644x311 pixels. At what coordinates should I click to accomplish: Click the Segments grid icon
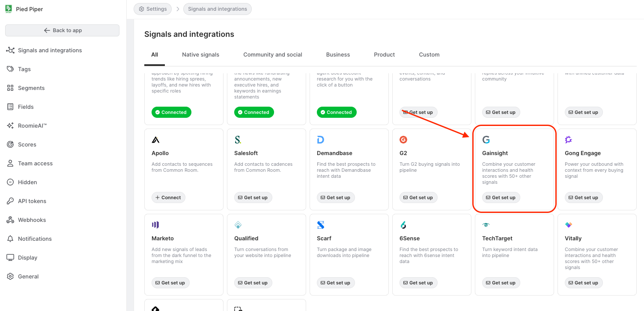coord(10,88)
